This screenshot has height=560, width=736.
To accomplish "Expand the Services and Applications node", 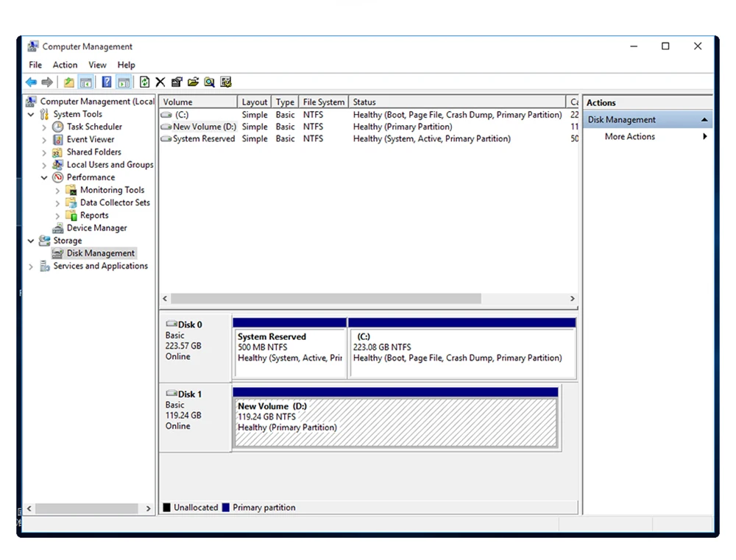I will coord(31,266).
